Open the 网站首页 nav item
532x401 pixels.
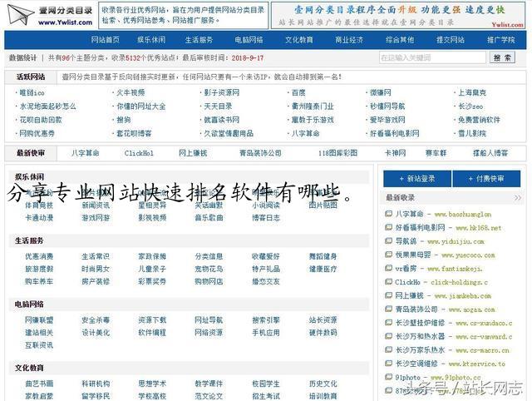click(106, 40)
